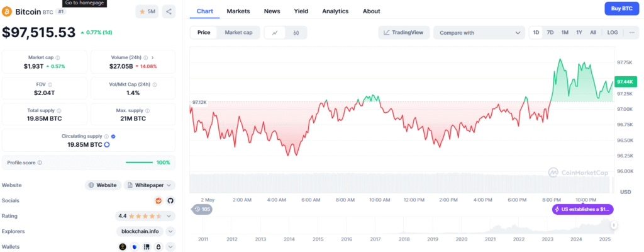
Task: Click the #1 rank badge
Action: click(x=61, y=11)
